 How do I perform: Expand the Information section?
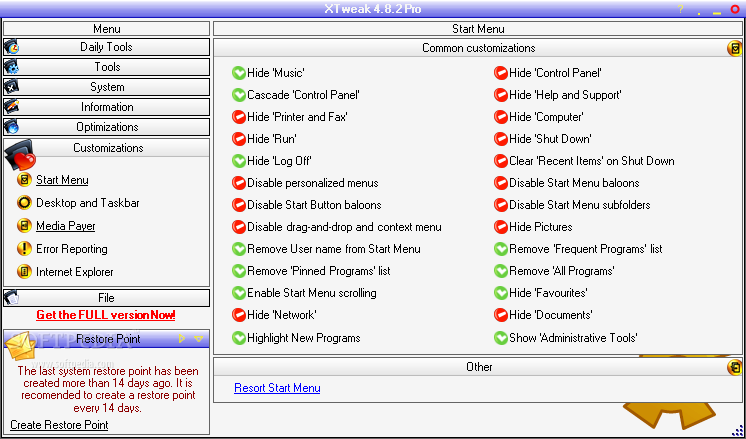tap(107, 107)
